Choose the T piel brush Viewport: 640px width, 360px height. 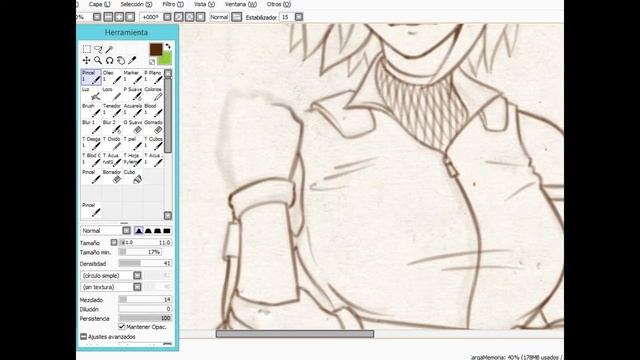click(x=133, y=144)
